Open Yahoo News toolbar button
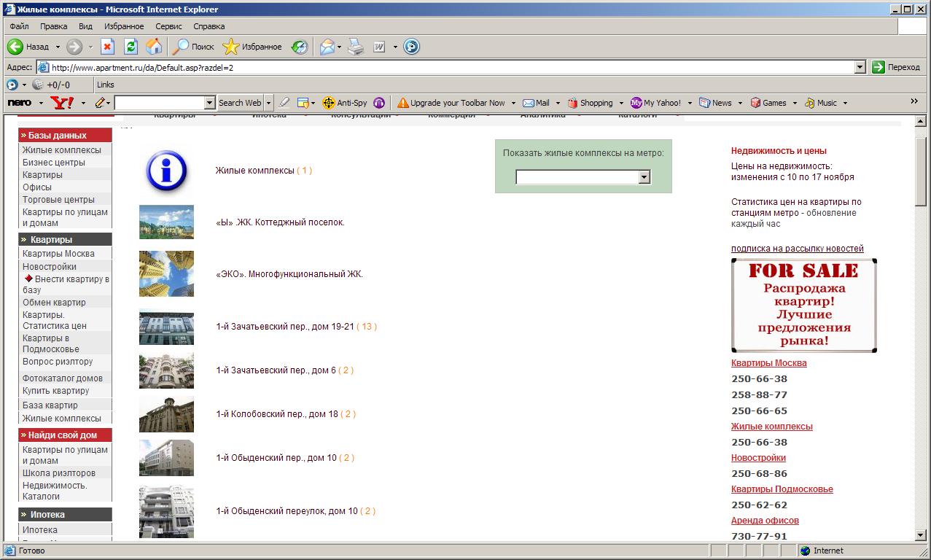This screenshot has width=931, height=560. coord(715,103)
